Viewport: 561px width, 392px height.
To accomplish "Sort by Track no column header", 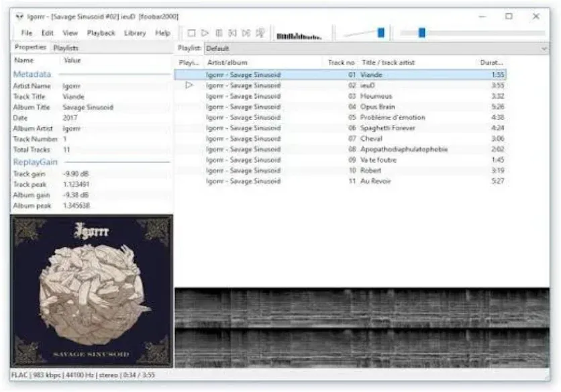I will pyautogui.click(x=341, y=62).
